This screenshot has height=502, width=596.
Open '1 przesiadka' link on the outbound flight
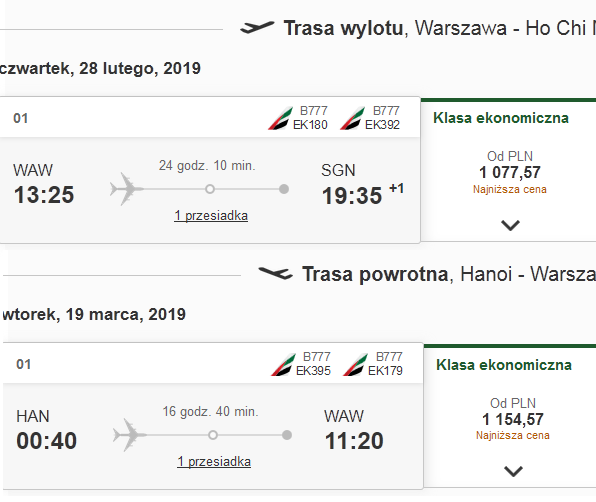[211, 215]
